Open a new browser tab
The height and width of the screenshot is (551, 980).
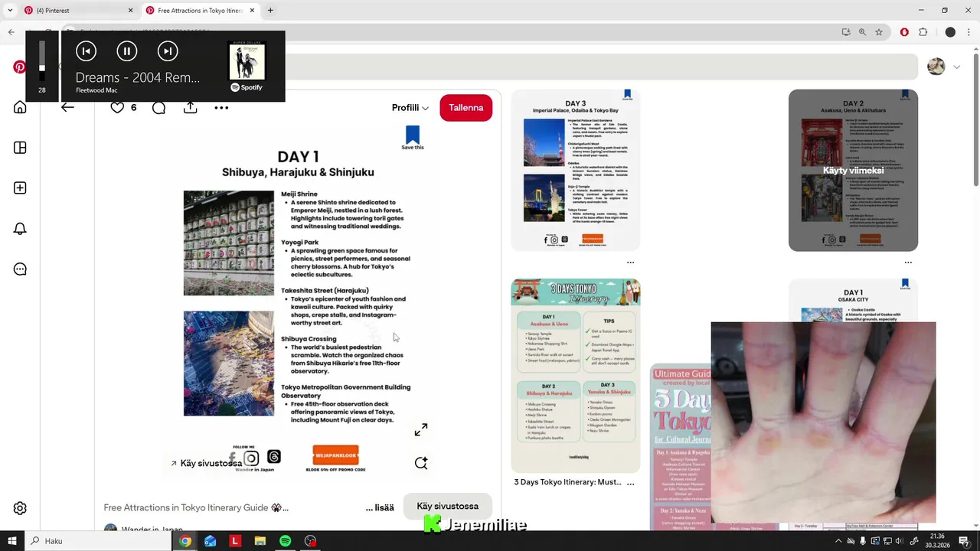(270, 11)
